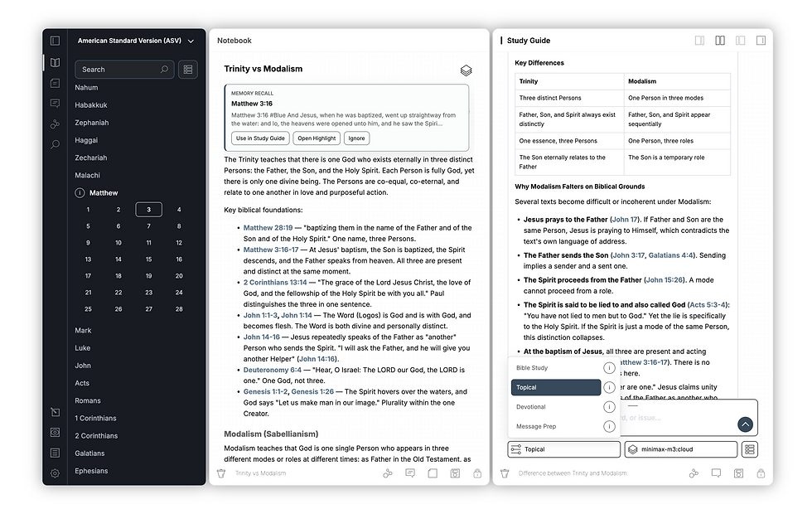Open the Matthew 28:19 verse link

point(268,227)
